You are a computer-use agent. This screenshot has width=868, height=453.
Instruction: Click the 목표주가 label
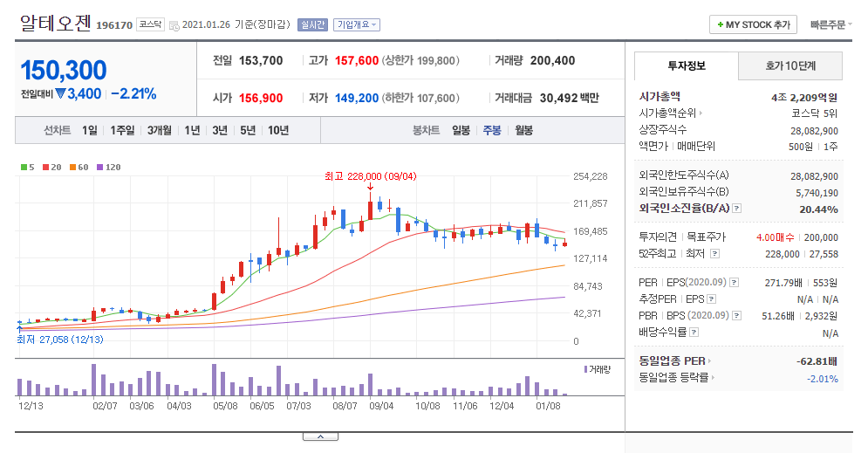coord(706,237)
